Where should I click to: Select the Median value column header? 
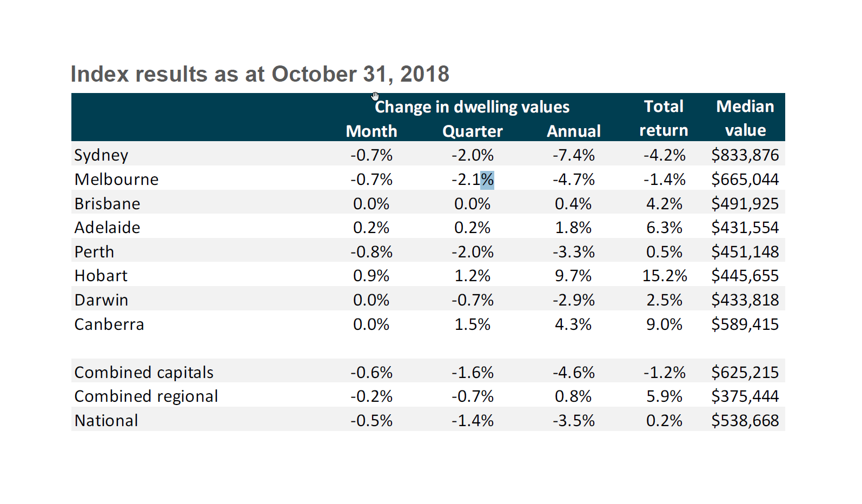[x=745, y=118]
